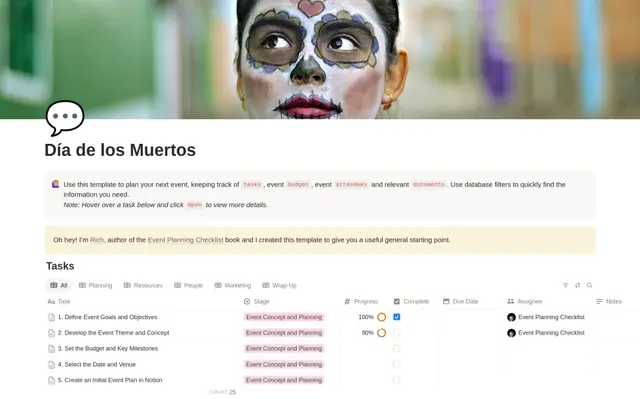This screenshot has height=399, width=640.
Task: Open the Event Planning Checklist book link
Action: (185, 240)
